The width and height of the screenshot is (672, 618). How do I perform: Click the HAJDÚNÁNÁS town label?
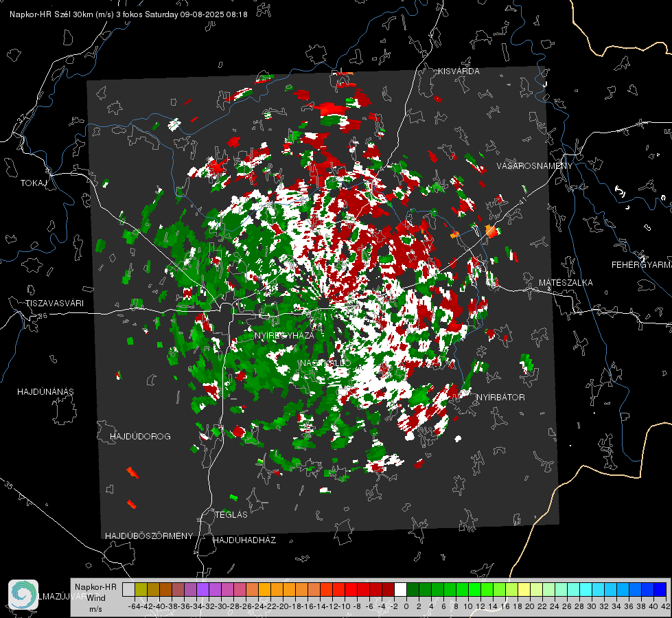point(45,392)
